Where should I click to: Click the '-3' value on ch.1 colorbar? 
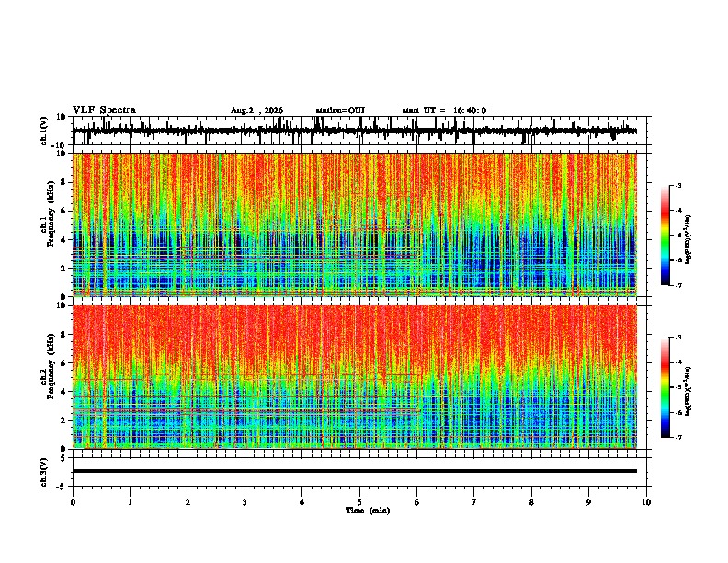[677, 185]
